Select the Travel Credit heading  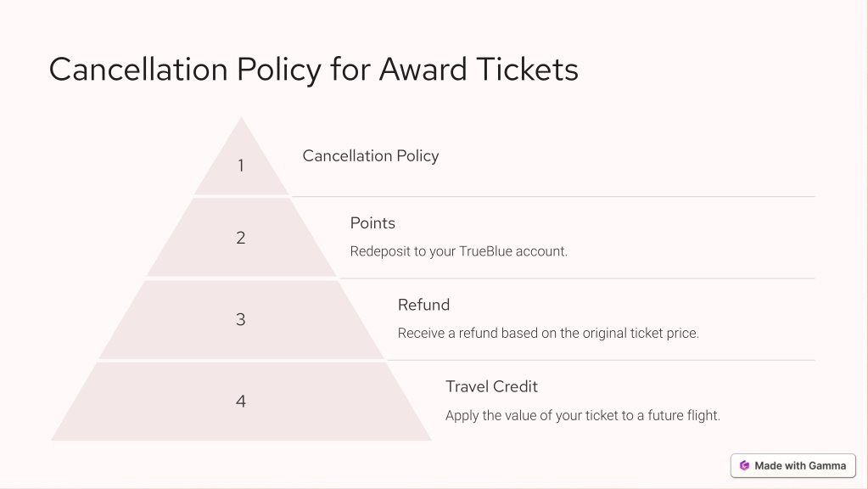click(491, 386)
